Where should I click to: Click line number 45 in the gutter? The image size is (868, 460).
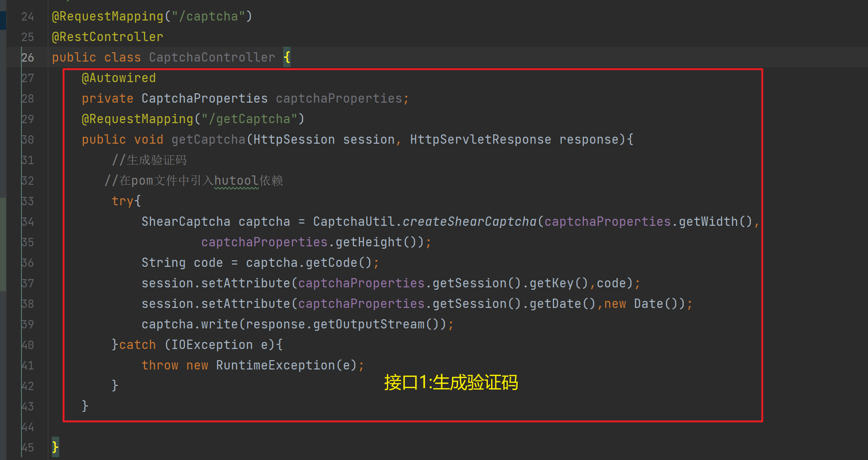[28, 447]
